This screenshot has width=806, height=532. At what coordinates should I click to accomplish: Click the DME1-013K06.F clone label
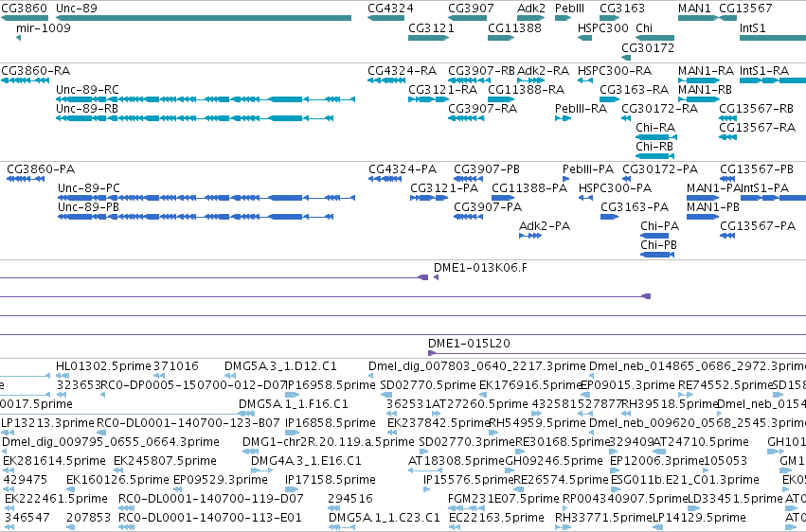[x=480, y=268]
